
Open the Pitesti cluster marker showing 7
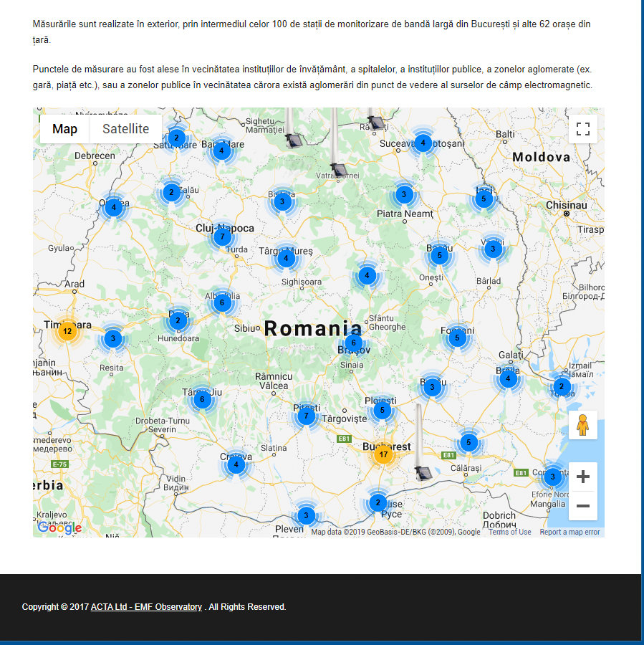(306, 416)
